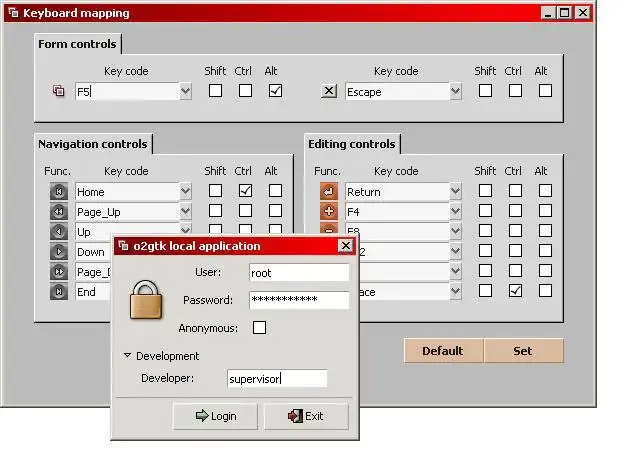The width and height of the screenshot is (620, 450).
Task: Minimize the Keyboard mapping window
Action: [548, 13]
